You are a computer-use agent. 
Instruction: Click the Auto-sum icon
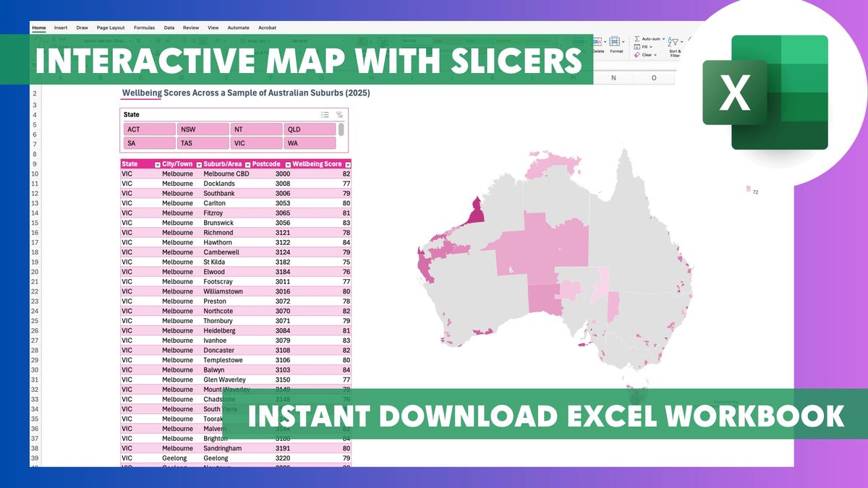pyautogui.click(x=637, y=39)
